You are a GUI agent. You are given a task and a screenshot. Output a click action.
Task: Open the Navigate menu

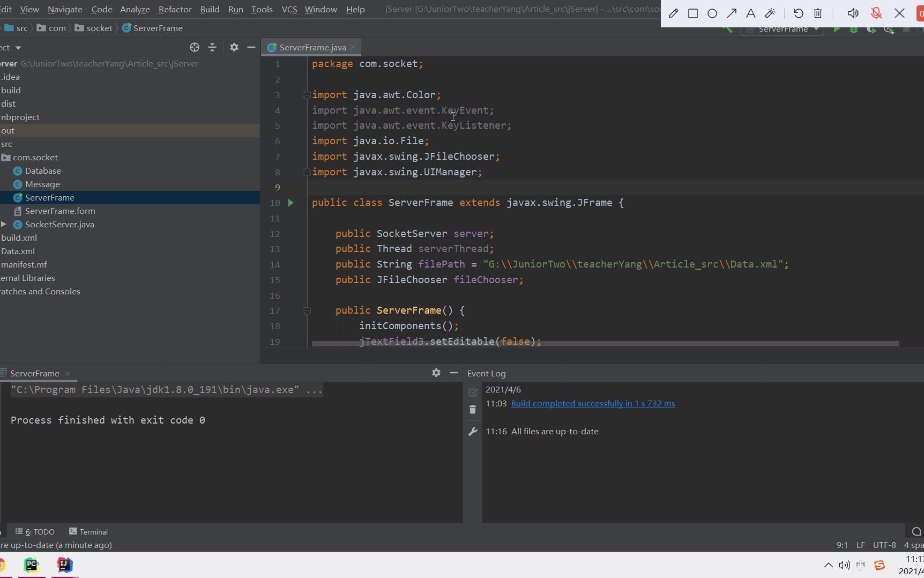tap(65, 9)
